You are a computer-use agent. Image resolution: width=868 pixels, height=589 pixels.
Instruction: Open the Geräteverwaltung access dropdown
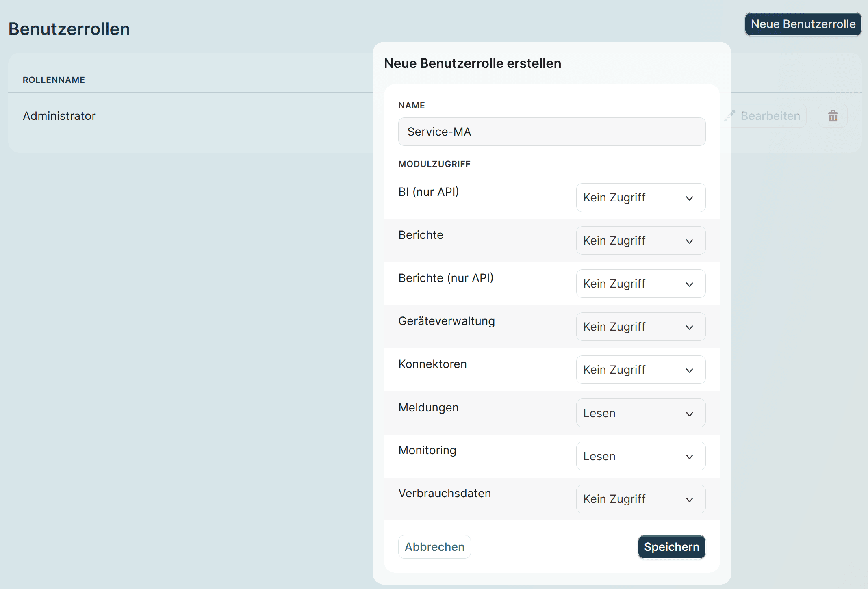click(x=641, y=327)
